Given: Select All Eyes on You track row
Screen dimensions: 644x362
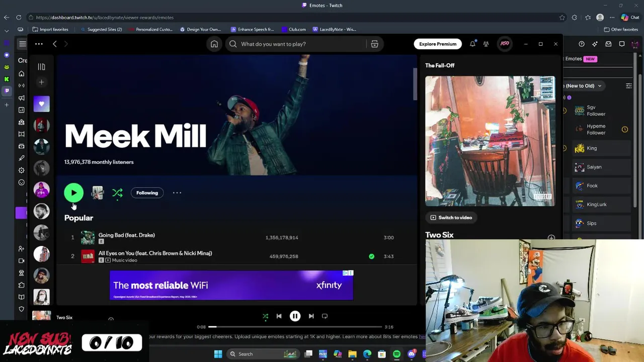Looking at the screenshot, I should pyautogui.click(x=236, y=256).
